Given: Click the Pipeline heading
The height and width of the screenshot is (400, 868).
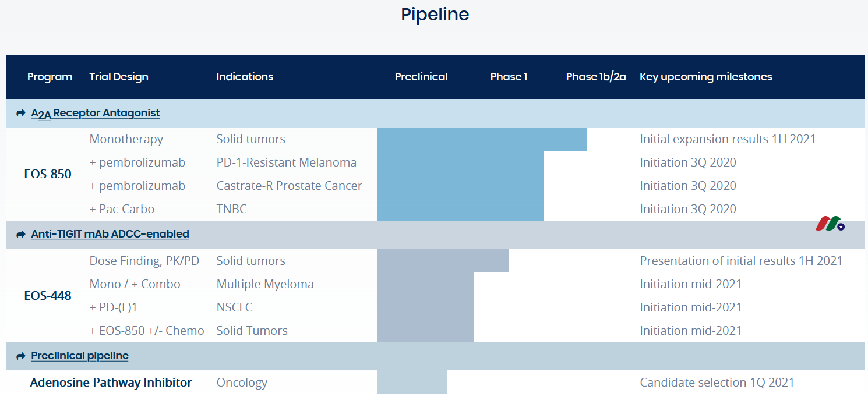Looking at the screenshot, I should (x=435, y=14).
